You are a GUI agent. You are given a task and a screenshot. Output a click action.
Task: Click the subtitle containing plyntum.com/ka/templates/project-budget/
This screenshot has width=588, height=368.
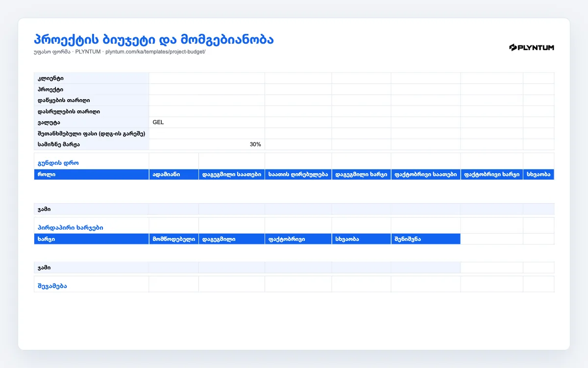[x=120, y=53]
